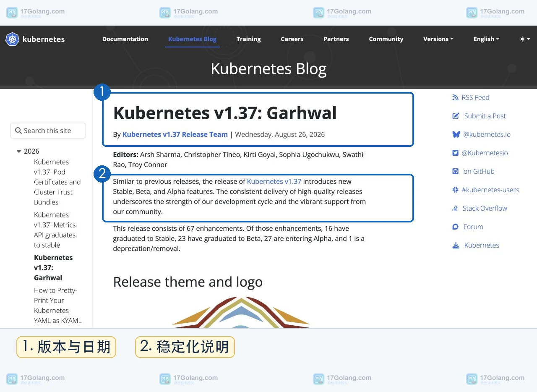Click the Wednesday, August 26, 2026 date
537x392 pixels.
tap(280, 134)
